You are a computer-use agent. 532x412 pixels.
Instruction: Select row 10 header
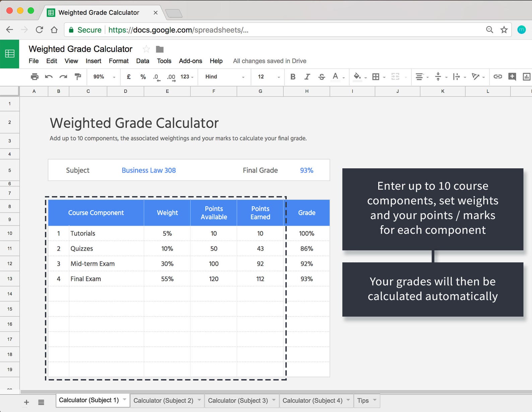pyautogui.click(x=10, y=233)
